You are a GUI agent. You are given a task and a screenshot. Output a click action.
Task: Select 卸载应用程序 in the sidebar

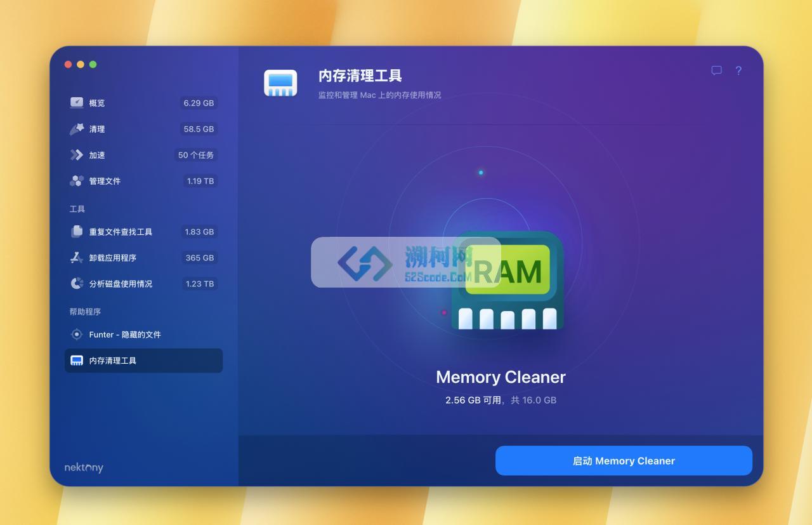pyautogui.click(x=143, y=258)
